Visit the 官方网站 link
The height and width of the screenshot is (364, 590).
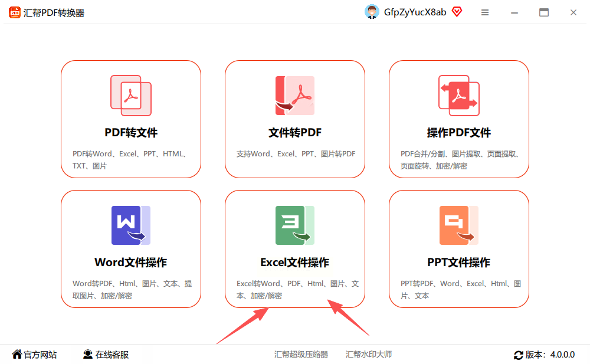[34, 355]
